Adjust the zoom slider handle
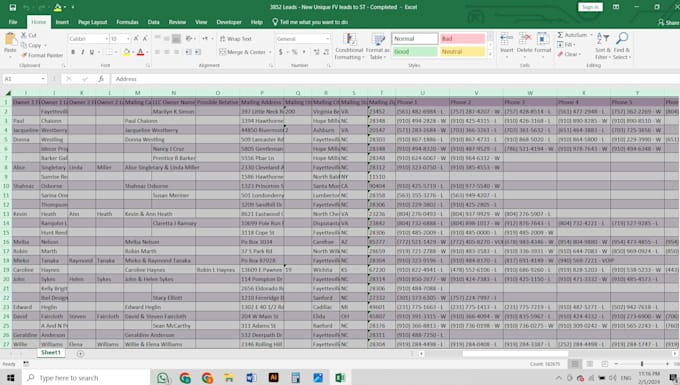This screenshot has width=680, height=385. click(x=642, y=364)
